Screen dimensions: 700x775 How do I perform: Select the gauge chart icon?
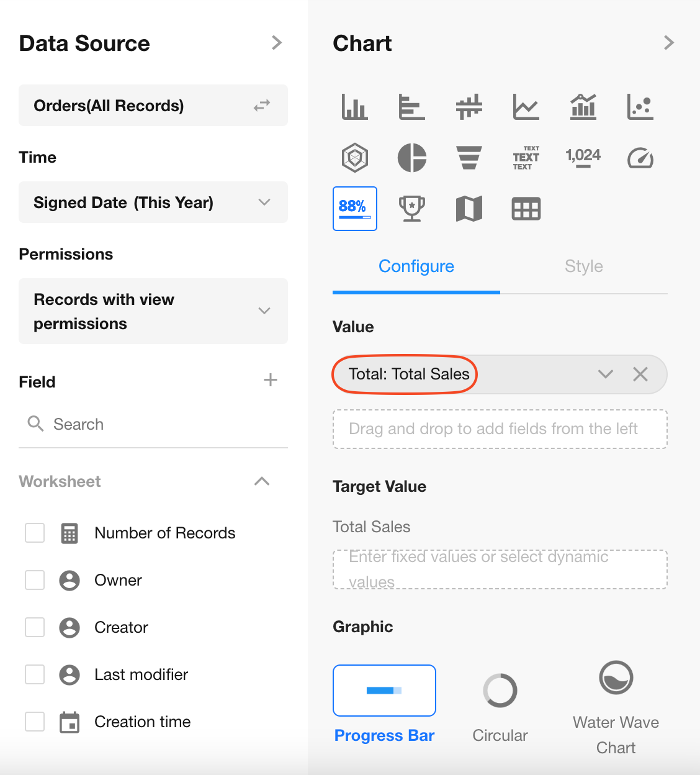pyautogui.click(x=640, y=158)
